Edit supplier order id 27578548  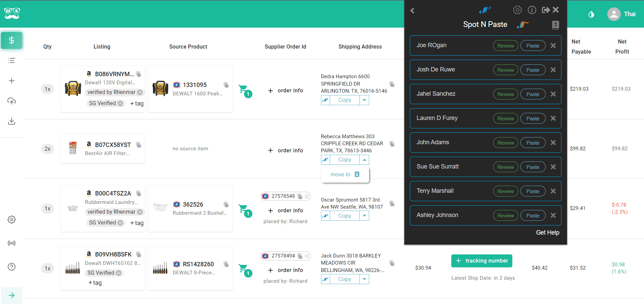[307, 196]
